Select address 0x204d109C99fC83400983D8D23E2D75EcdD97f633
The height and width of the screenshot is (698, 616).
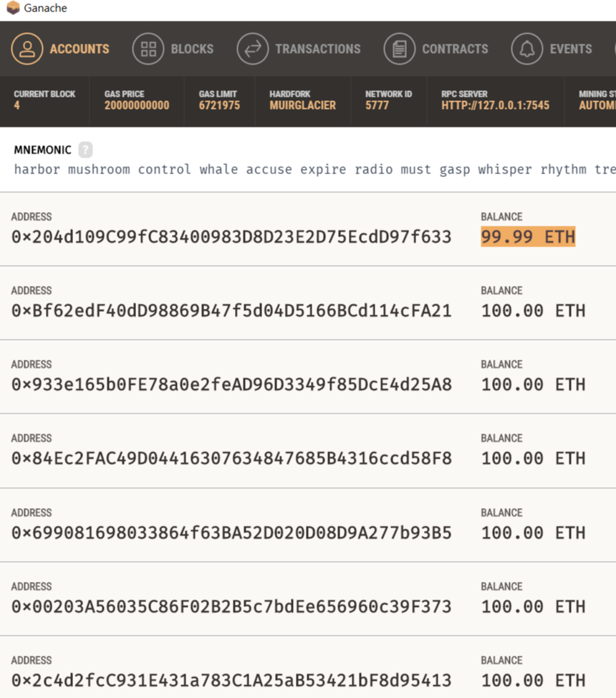(231, 236)
